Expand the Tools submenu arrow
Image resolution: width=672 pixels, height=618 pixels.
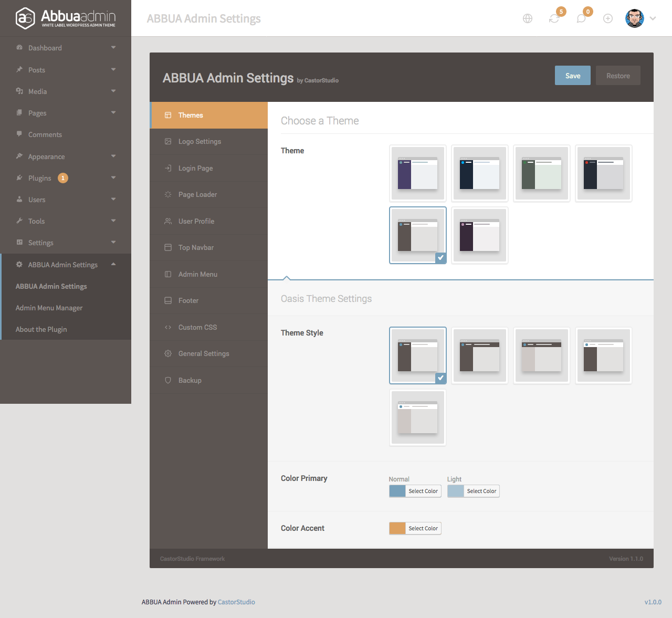(x=113, y=221)
